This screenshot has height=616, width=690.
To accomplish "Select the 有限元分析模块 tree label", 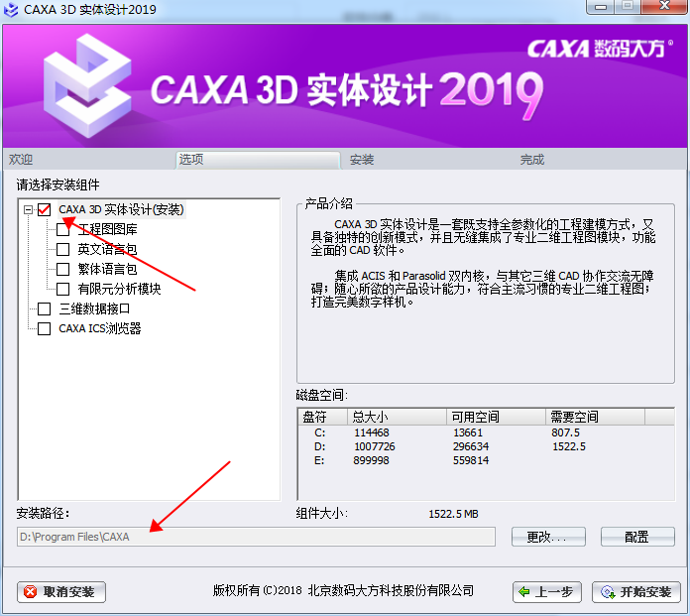I will pos(119,289).
